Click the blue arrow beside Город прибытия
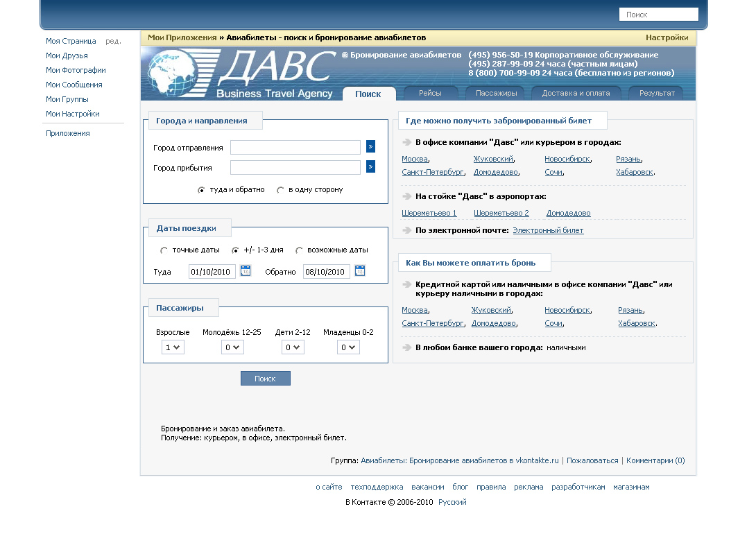Viewport: 756px width, 536px height. point(370,167)
